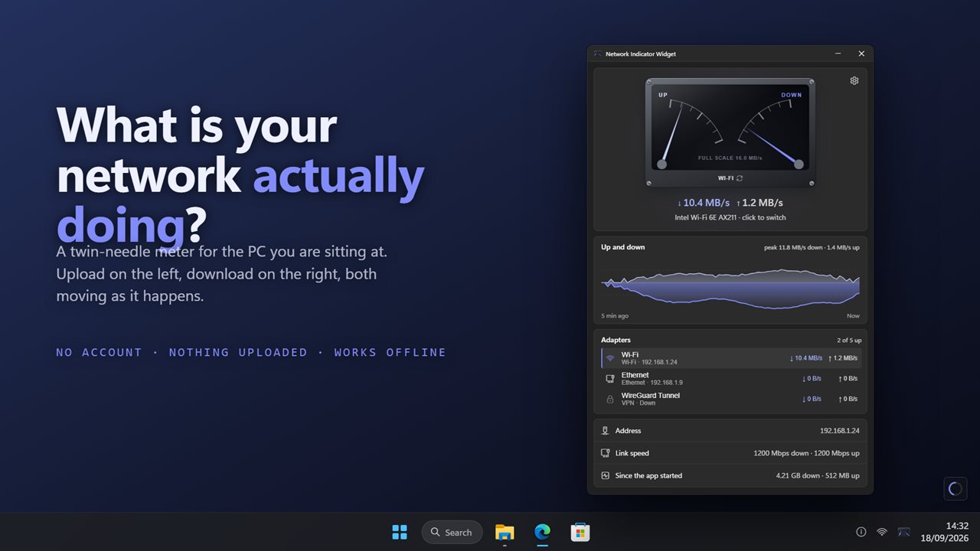
Task: Select the WireGuard Tunnel adapter row
Action: [x=730, y=399]
